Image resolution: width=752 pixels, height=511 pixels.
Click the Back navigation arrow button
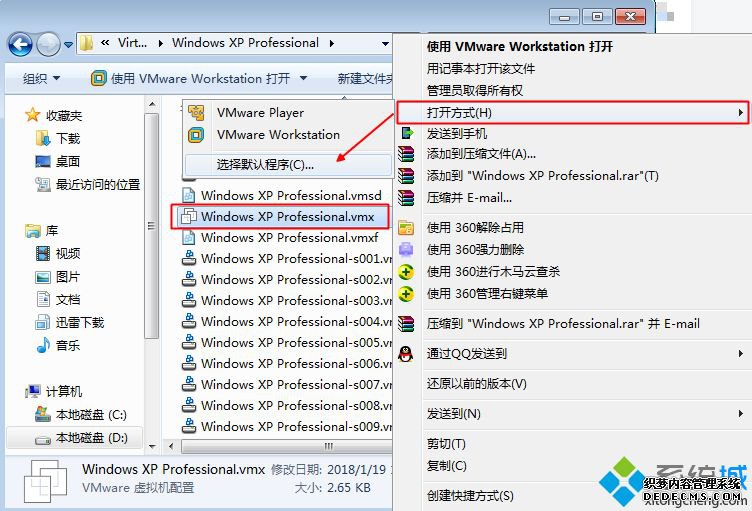(x=20, y=45)
